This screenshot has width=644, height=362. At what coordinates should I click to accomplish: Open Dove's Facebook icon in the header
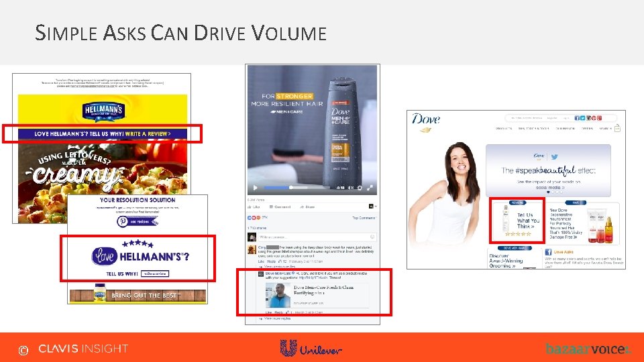pos(577,118)
